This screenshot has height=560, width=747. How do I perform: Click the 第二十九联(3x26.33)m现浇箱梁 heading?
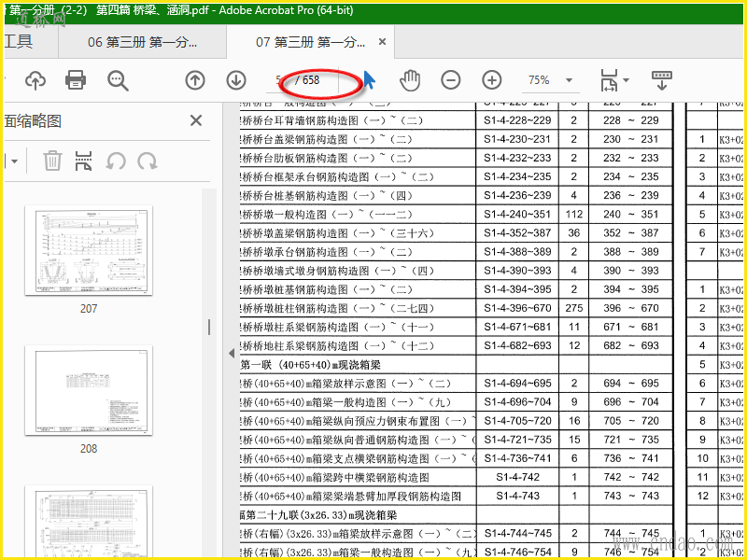point(318,515)
